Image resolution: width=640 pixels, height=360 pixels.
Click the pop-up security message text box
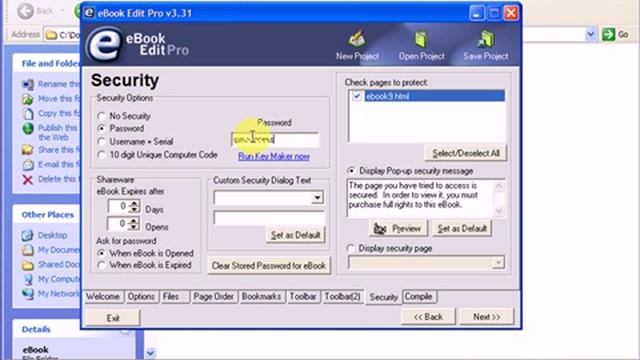pos(421,198)
